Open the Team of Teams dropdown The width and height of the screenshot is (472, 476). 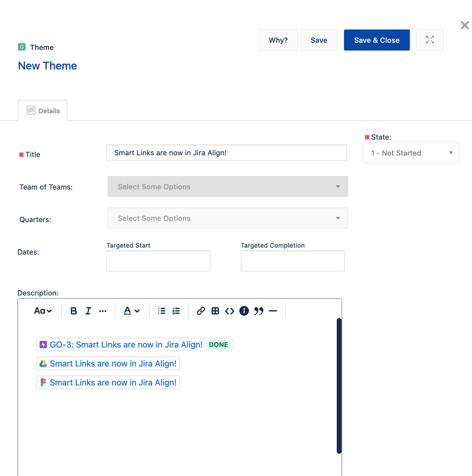click(228, 186)
